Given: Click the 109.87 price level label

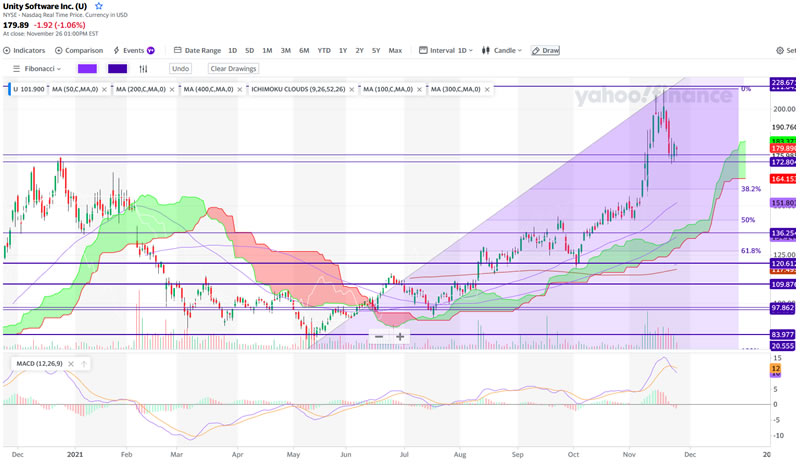Looking at the screenshot, I should pos(783,284).
